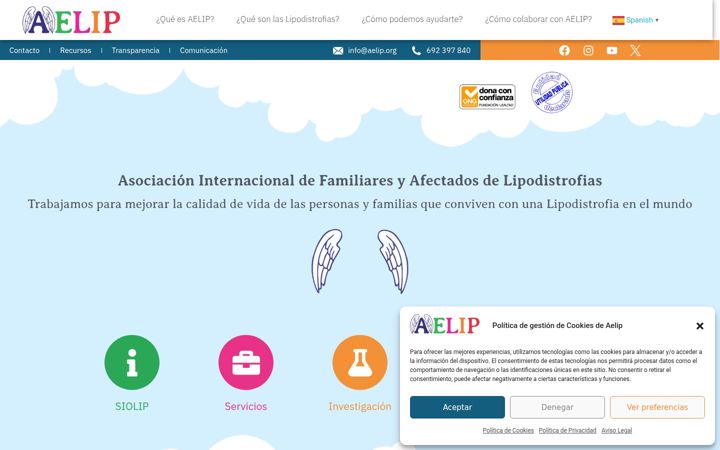Open the AELIP Facebook page icon
This screenshot has width=720, height=450.
pos(564,51)
